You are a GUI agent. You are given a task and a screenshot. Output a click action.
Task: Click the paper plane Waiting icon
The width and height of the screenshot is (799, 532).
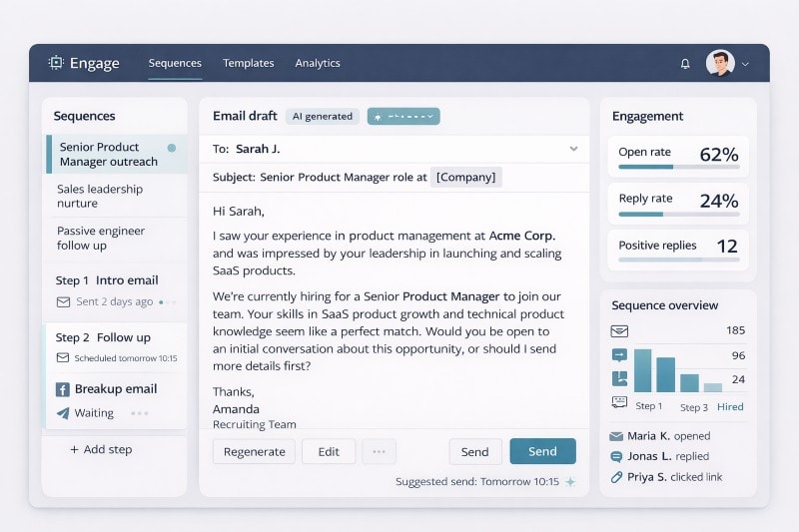(63, 413)
